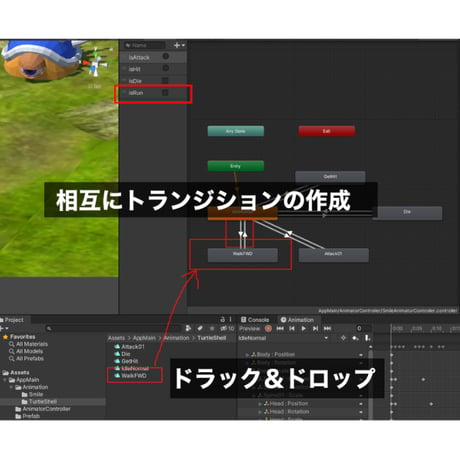Select the GetHit animation clip
The width and height of the screenshot is (460, 460).
click(x=126, y=361)
